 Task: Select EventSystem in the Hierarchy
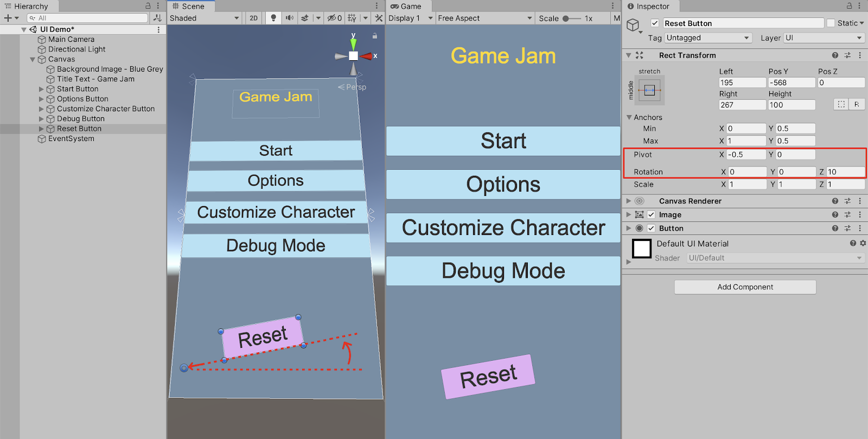point(71,139)
